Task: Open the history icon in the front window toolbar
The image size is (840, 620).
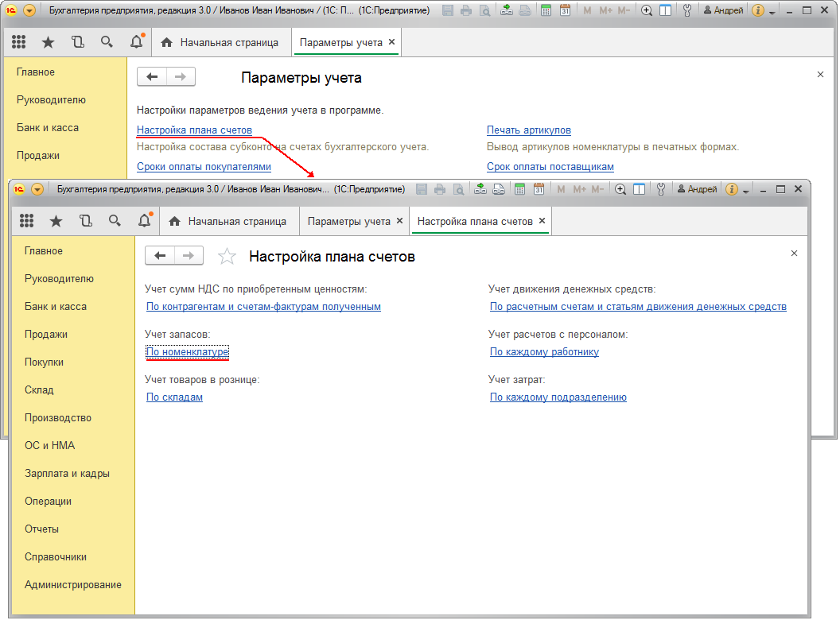Action: 85,221
